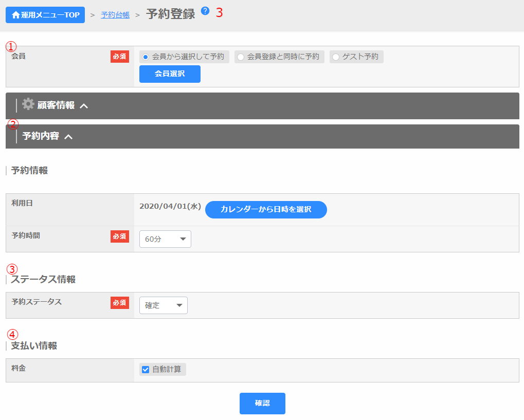Click the home icon in 運用メニューTOP
Viewport: 524px width, 420px height.
pos(15,15)
